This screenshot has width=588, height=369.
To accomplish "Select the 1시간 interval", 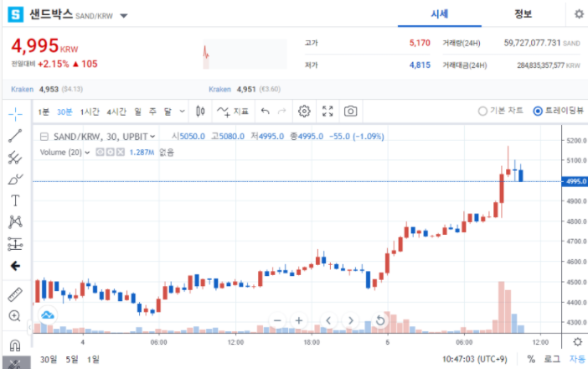I will pyautogui.click(x=90, y=112).
